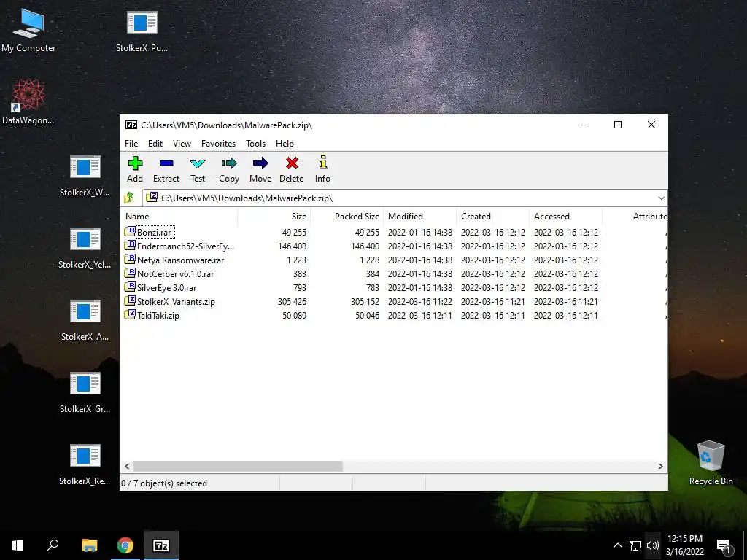Select the StolkerX_Yel... desktop icon
Image resolution: width=747 pixels, height=560 pixels.
coord(85,246)
